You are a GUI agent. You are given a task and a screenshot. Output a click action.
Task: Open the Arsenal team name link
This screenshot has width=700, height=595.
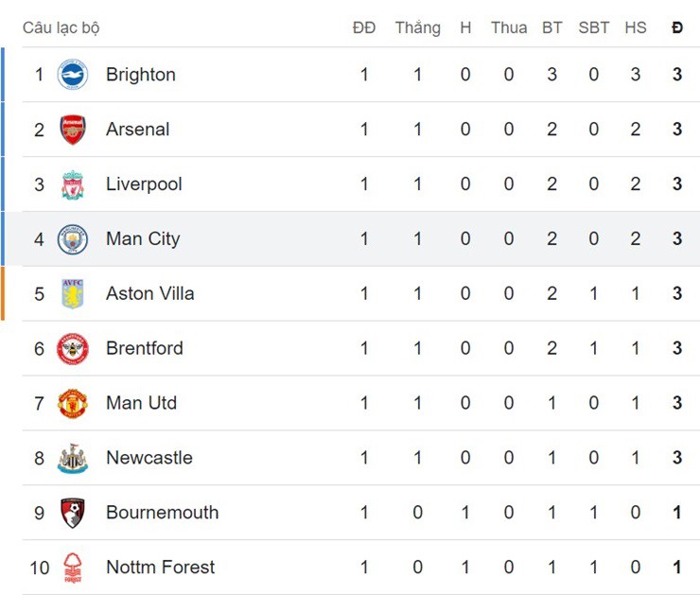pos(138,130)
